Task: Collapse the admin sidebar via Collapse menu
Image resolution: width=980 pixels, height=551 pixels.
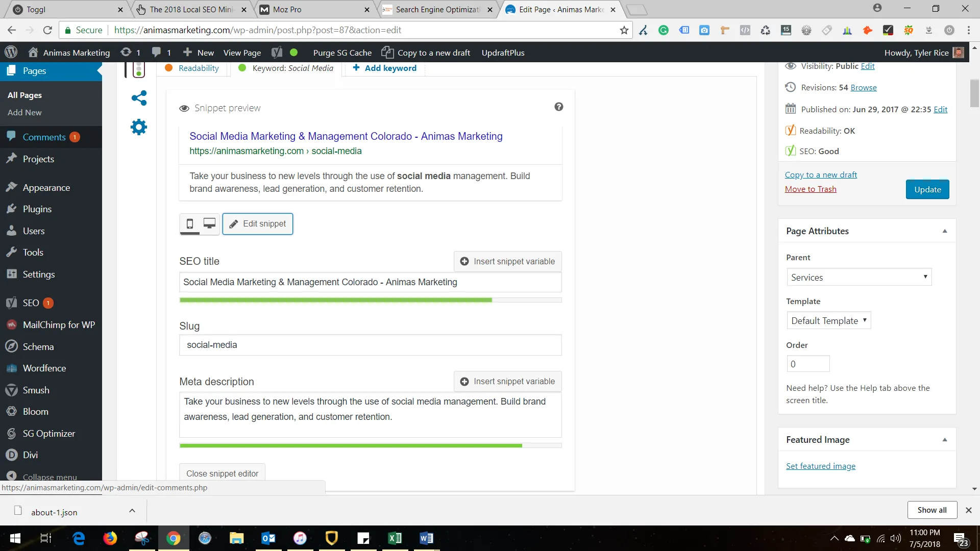Action: (x=49, y=477)
